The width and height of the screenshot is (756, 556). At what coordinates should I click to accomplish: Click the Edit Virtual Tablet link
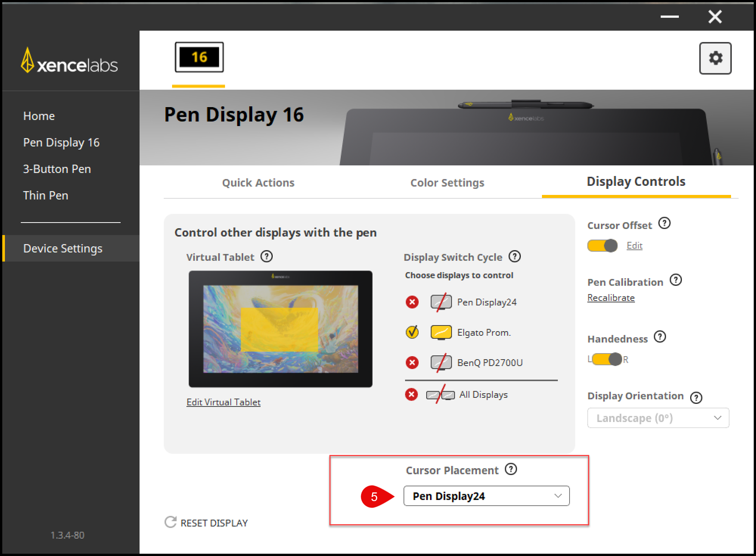coord(224,402)
